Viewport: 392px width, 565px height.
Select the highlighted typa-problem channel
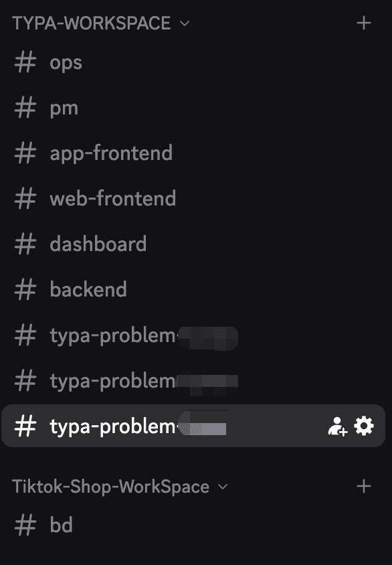coord(193,426)
